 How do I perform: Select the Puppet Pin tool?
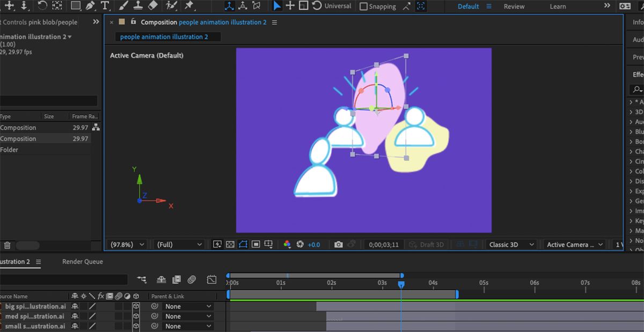[x=189, y=6]
